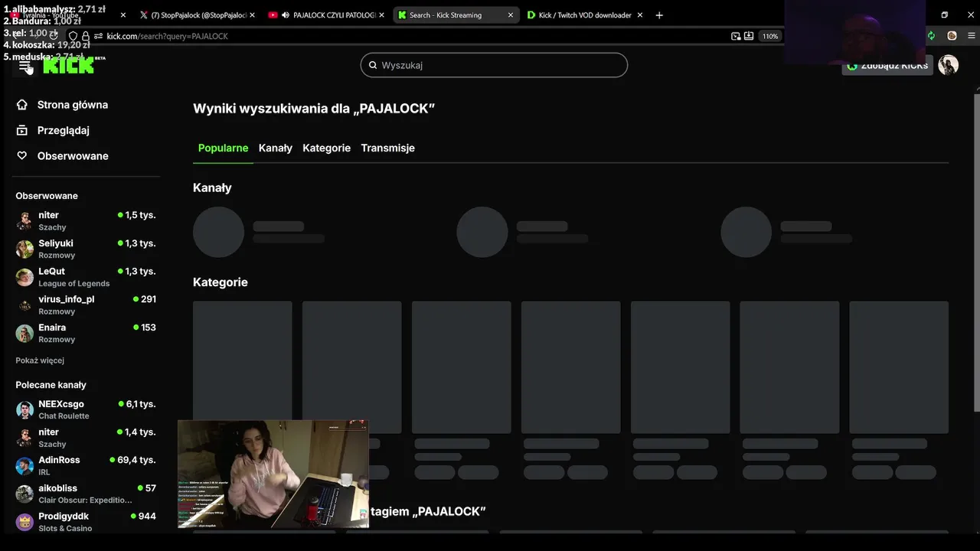The height and width of the screenshot is (551, 980).
Task: Close the StopPajalock X tab
Action: click(252, 15)
